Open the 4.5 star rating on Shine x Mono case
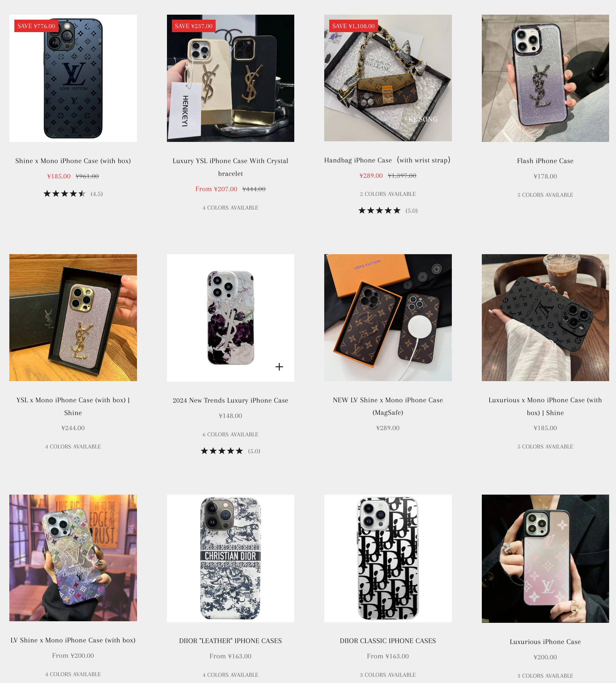The height and width of the screenshot is (683, 616). coord(73,194)
